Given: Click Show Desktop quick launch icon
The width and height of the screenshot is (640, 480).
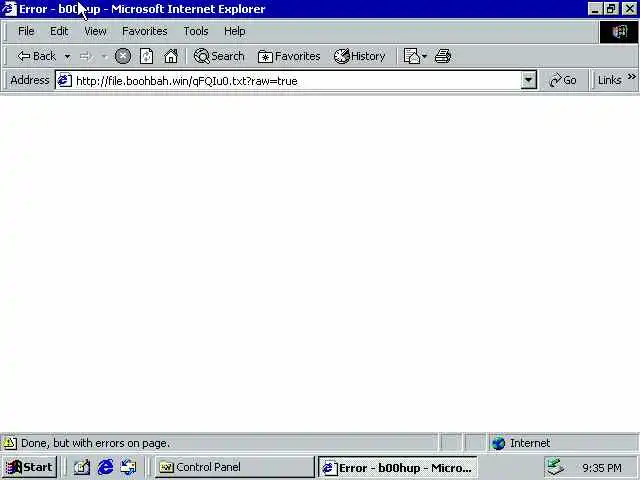Looking at the screenshot, I should [x=82, y=467].
